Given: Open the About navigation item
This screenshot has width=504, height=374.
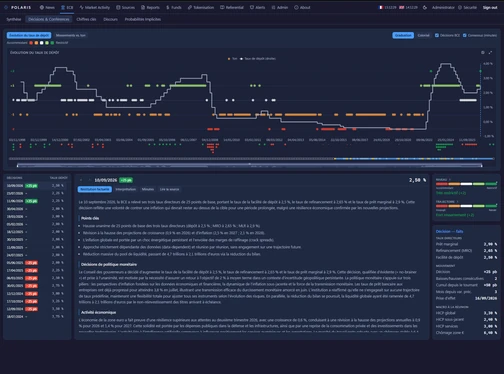Looking at the screenshot, I should pyautogui.click(x=302, y=7).
